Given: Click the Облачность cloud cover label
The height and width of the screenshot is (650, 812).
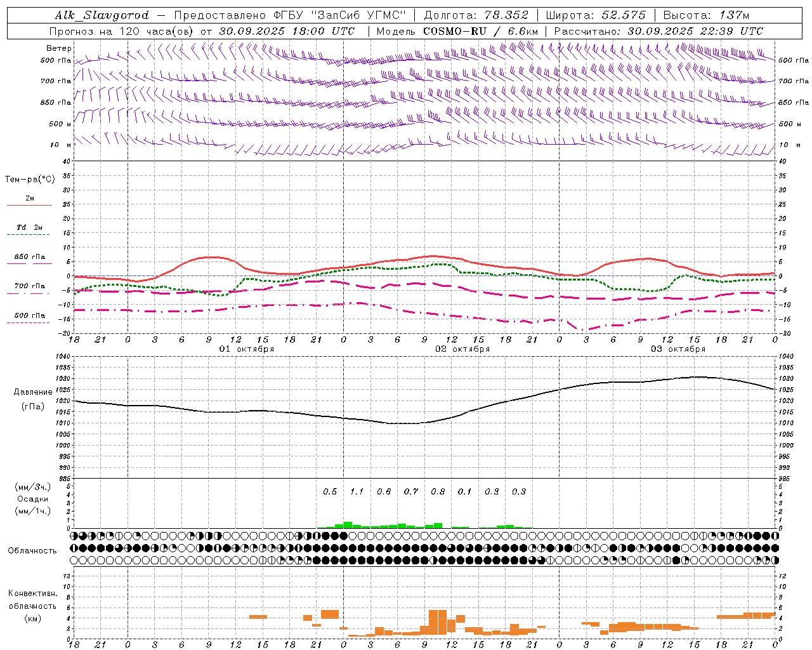Looking at the screenshot, I should 32,551.
